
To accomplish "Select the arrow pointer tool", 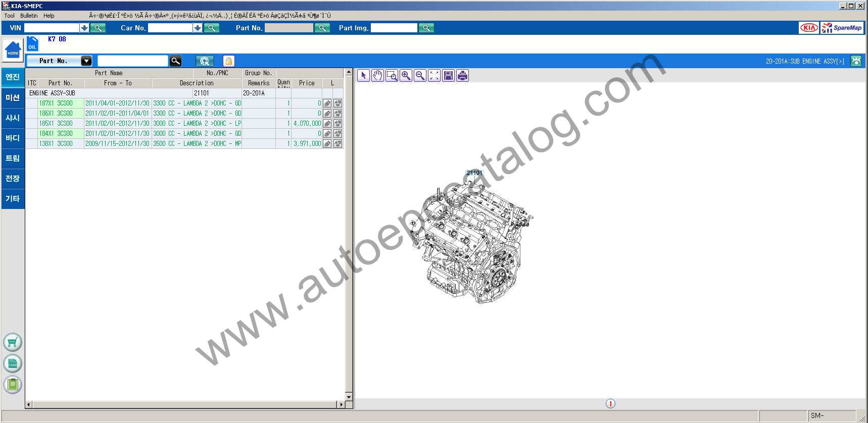I will pyautogui.click(x=363, y=76).
